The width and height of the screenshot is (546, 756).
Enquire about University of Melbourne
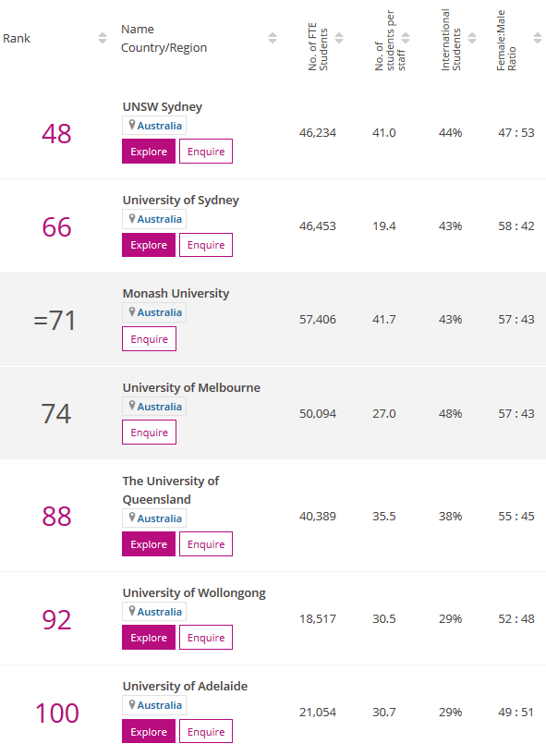coord(149,433)
